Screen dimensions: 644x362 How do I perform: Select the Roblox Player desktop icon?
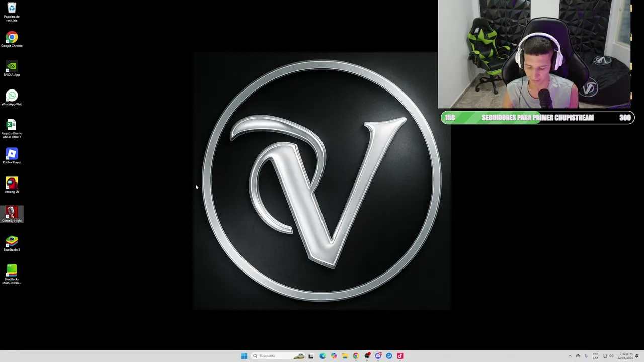[x=12, y=156]
